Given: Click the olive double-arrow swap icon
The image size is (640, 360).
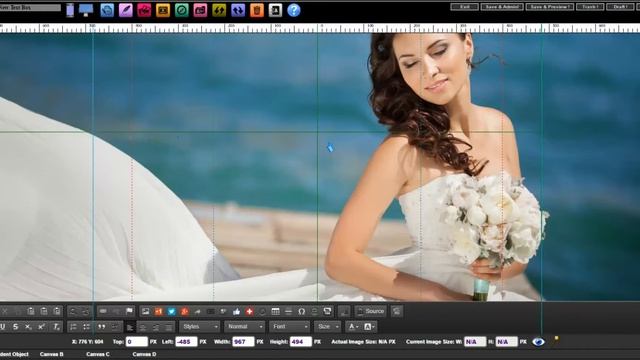Looking at the screenshot, I should (x=219, y=10).
